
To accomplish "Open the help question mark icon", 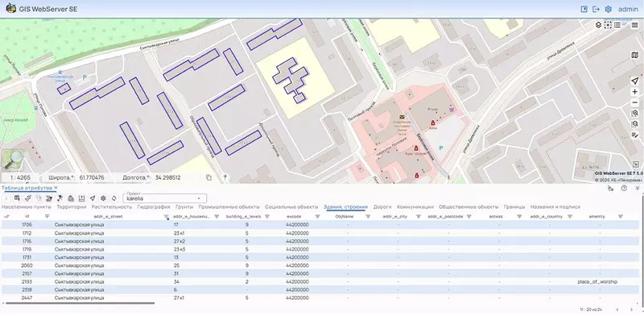I will [x=624, y=188].
